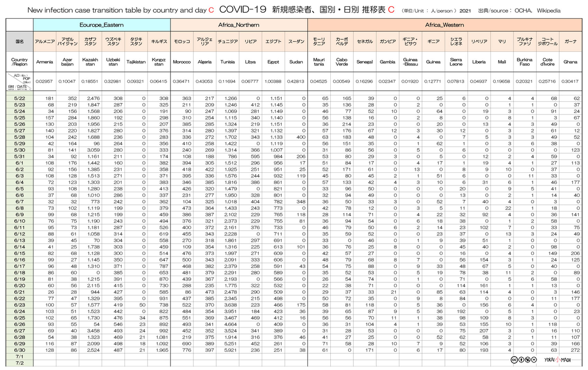
Task: Select the 'Libya' column header
Action: pyautogui.click(x=250, y=62)
